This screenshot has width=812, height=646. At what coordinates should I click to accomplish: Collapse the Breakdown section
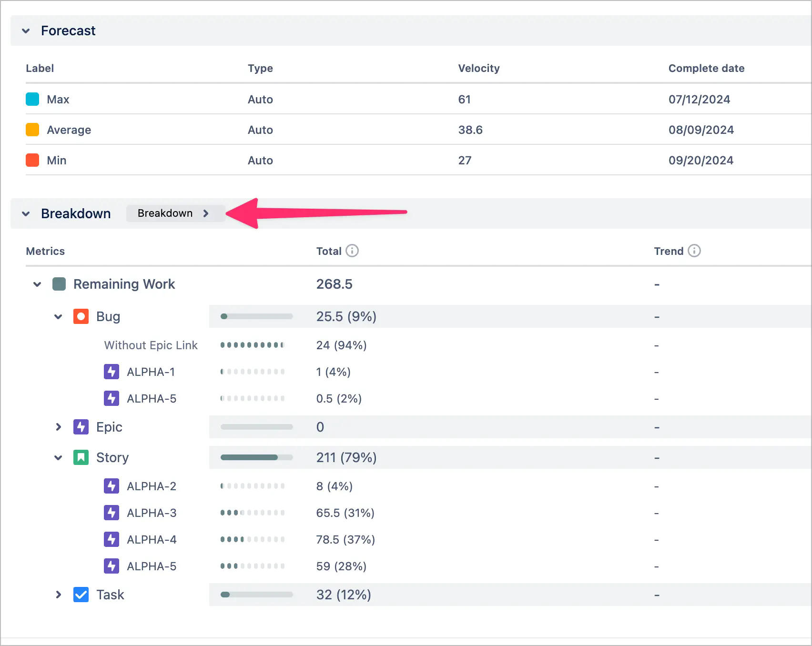coord(26,213)
